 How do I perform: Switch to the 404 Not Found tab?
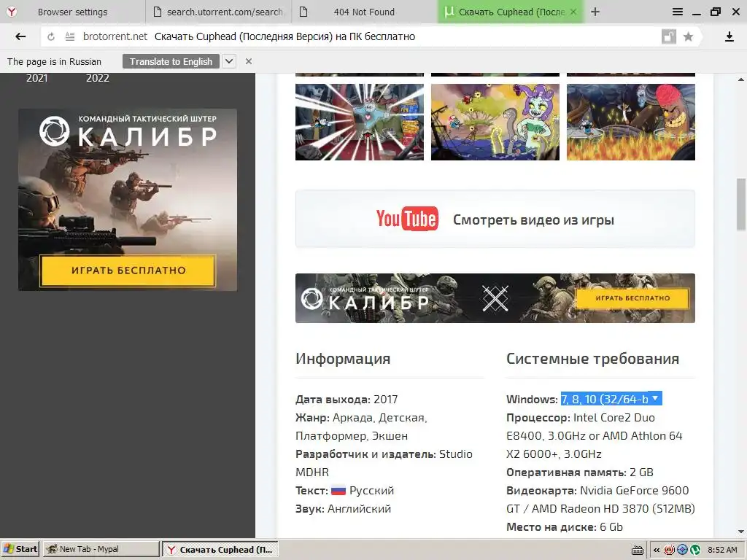tap(364, 12)
